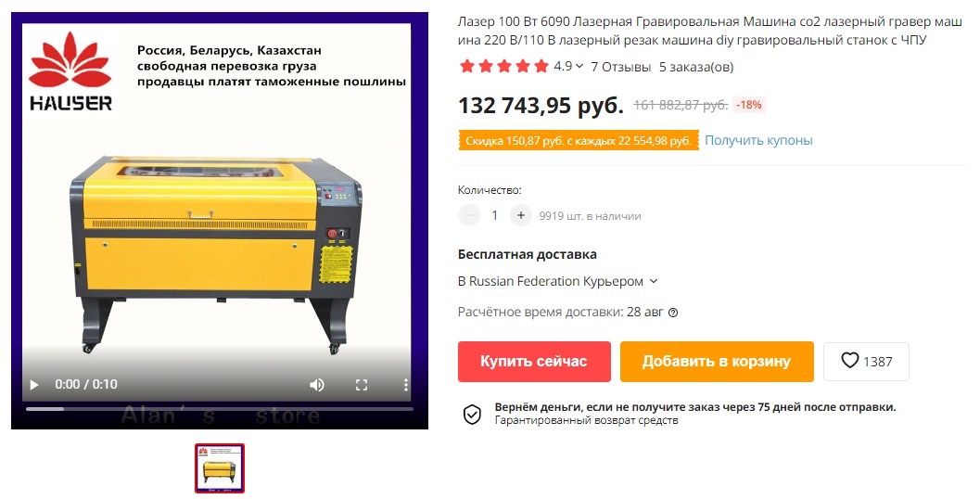Click the quantity value field
This screenshot has width=980, height=499.
click(494, 215)
